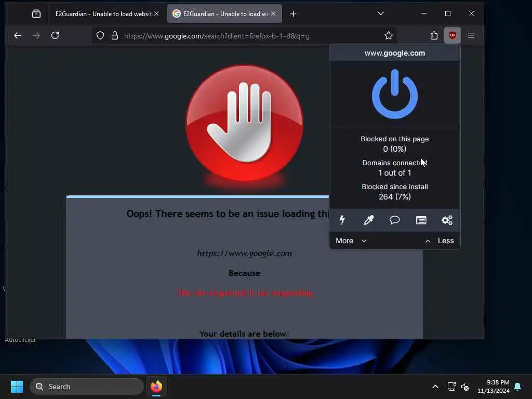Open element picker with the eyedropper icon
The image size is (532, 399).
point(368,220)
